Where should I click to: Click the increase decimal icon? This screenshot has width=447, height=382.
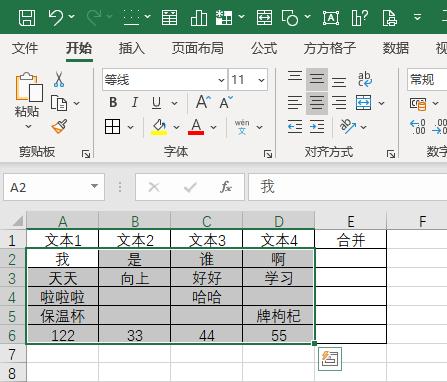click(x=418, y=127)
